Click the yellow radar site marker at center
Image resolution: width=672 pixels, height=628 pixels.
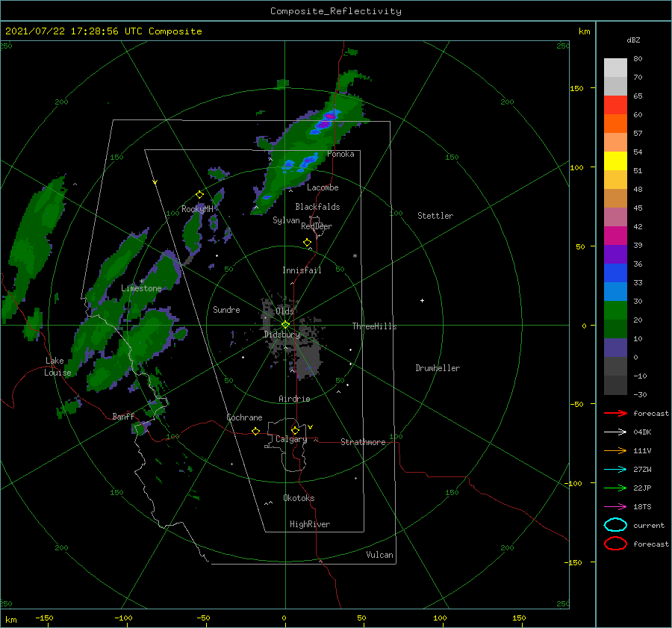pyautogui.click(x=285, y=325)
